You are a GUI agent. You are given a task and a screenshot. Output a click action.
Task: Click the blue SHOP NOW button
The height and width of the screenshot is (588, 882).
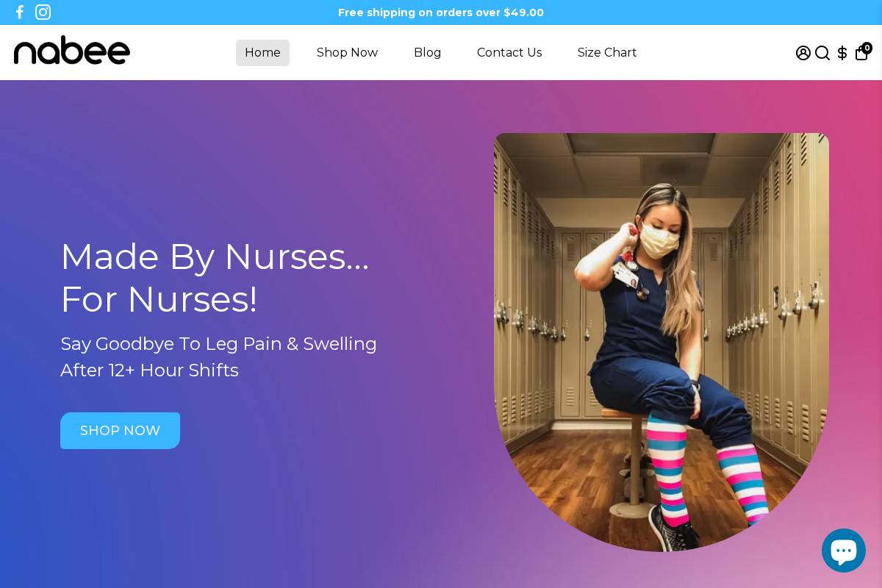coord(120,431)
